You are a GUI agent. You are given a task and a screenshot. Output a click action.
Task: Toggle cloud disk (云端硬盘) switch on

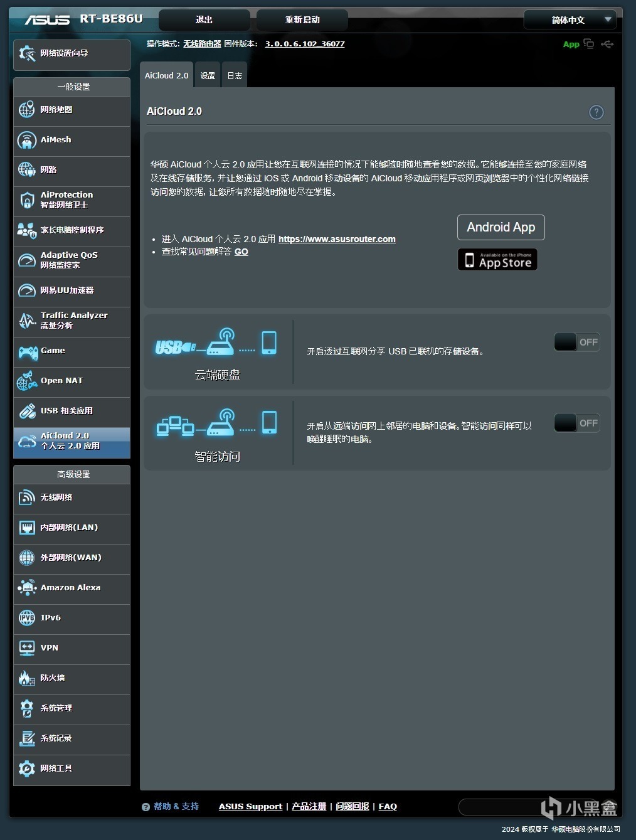pos(577,342)
